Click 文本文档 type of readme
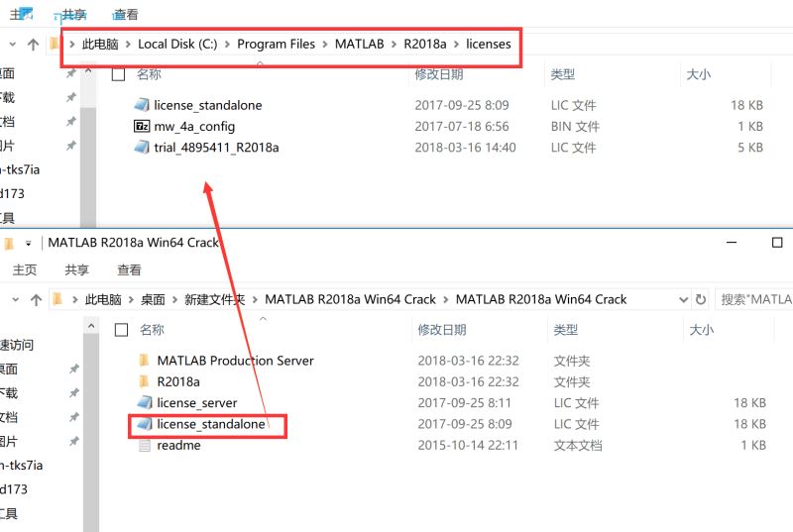Screen dimensions: 793x532 coord(578,445)
